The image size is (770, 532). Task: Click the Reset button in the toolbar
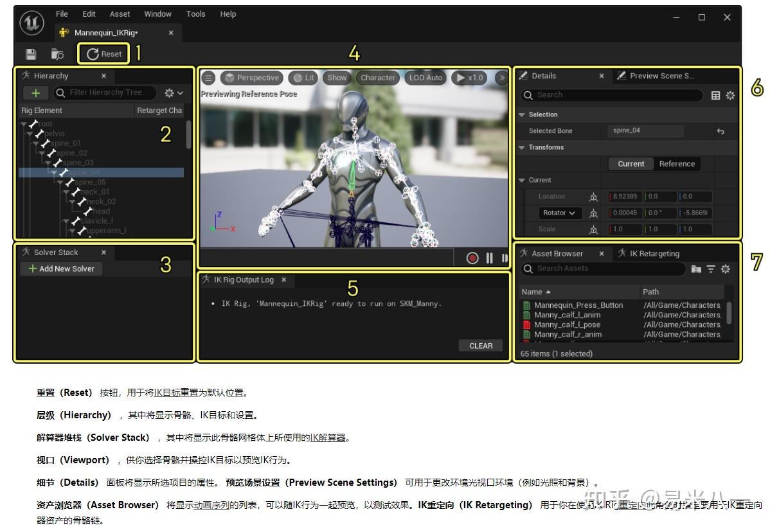(x=103, y=54)
